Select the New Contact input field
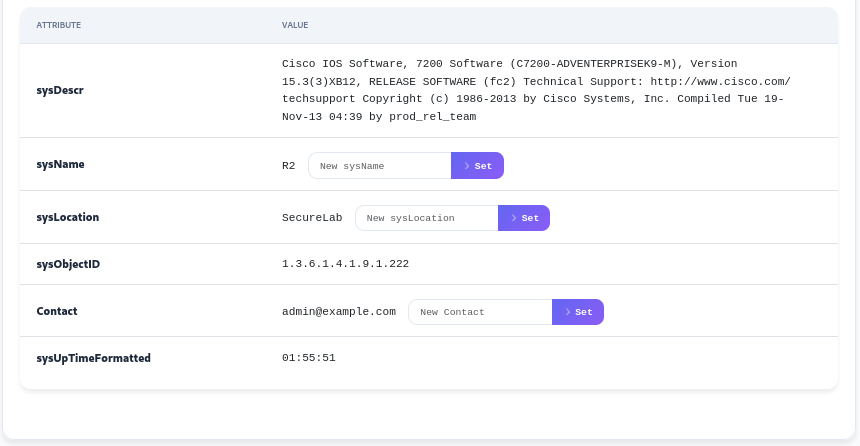Viewport: 860px width, 446px height. coord(480,312)
